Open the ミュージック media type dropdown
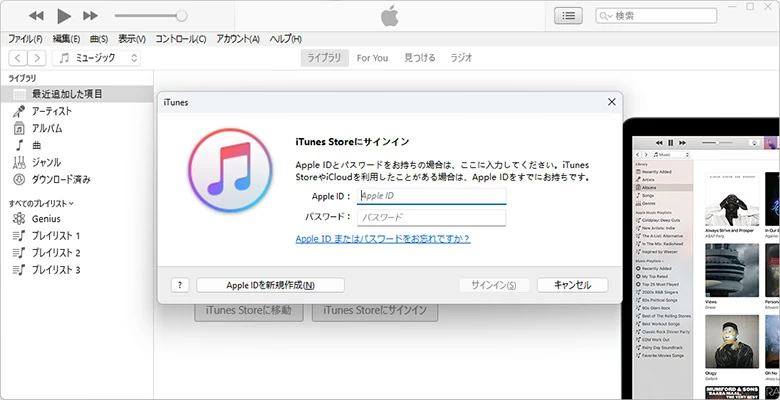 click(x=98, y=58)
